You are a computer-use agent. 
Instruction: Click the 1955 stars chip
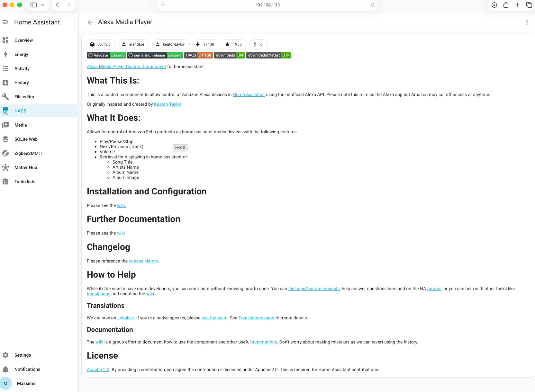pos(234,44)
